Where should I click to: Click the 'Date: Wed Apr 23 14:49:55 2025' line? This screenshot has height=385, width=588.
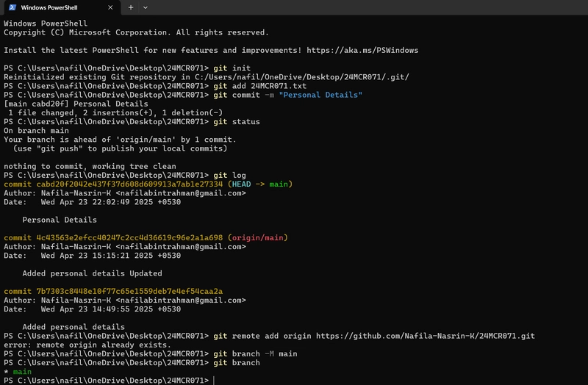point(93,309)
